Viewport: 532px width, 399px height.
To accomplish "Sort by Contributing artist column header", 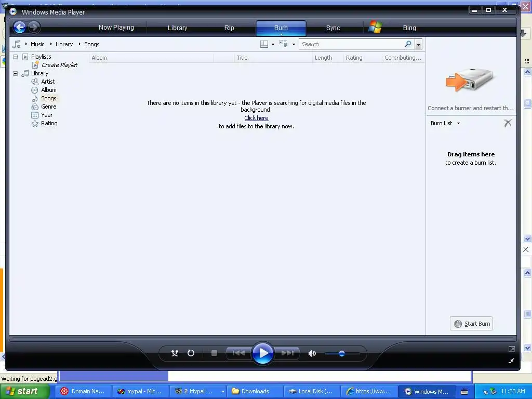I will 403,58.
